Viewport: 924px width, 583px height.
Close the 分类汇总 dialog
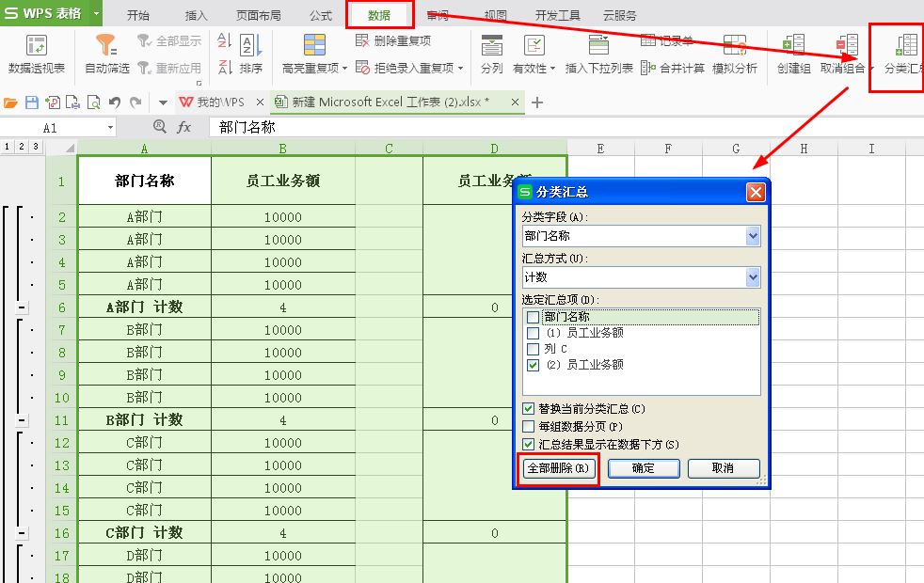[757, 192]
